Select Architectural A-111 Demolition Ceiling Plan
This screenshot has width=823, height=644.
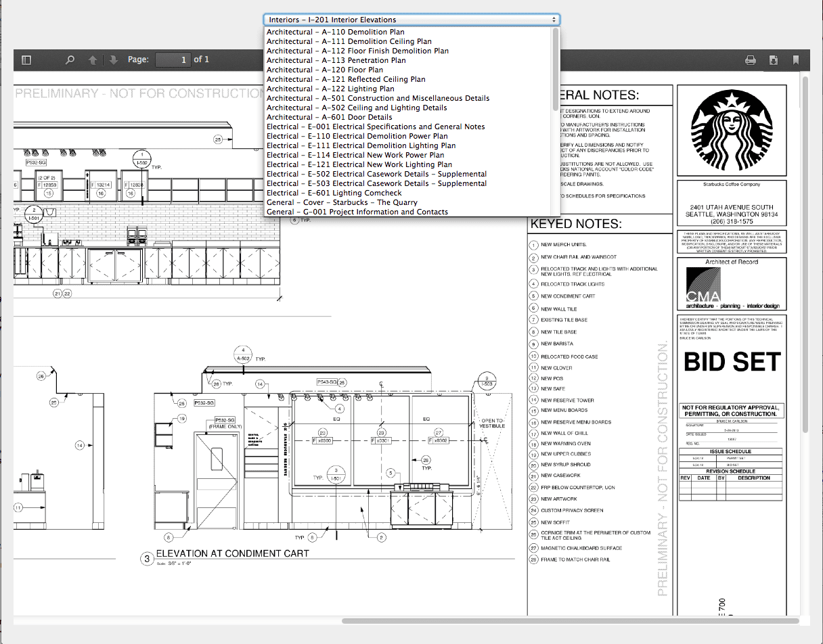[408, 41]
